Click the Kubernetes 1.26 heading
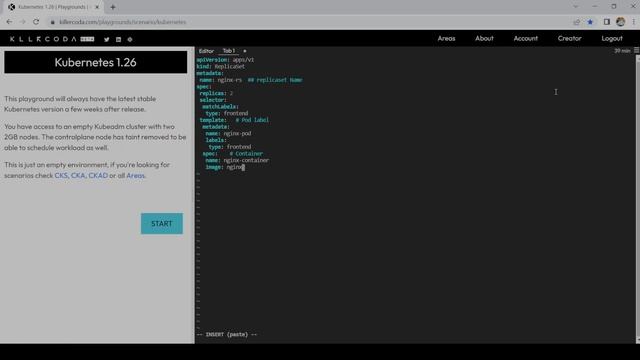This screenshot has height=360, width=640. [96, 62]
